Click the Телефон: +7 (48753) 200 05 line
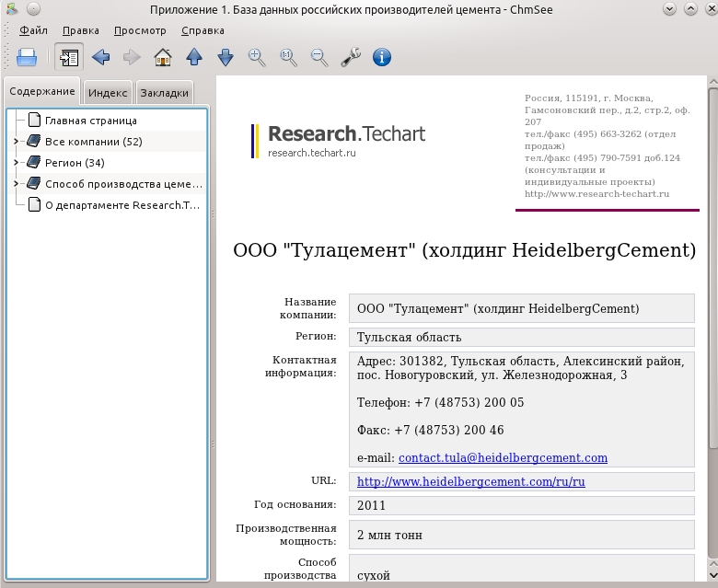 coord(440,403)
